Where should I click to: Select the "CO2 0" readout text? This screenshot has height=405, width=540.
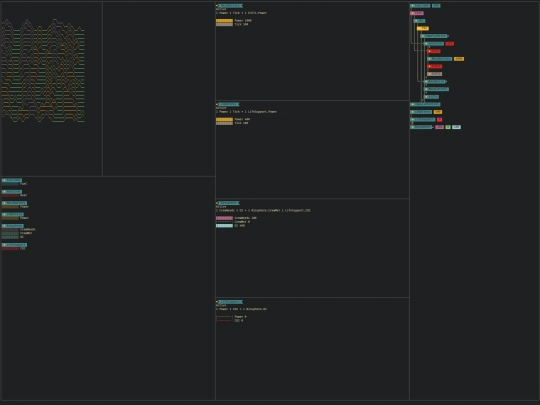click(x=239, y=320)
